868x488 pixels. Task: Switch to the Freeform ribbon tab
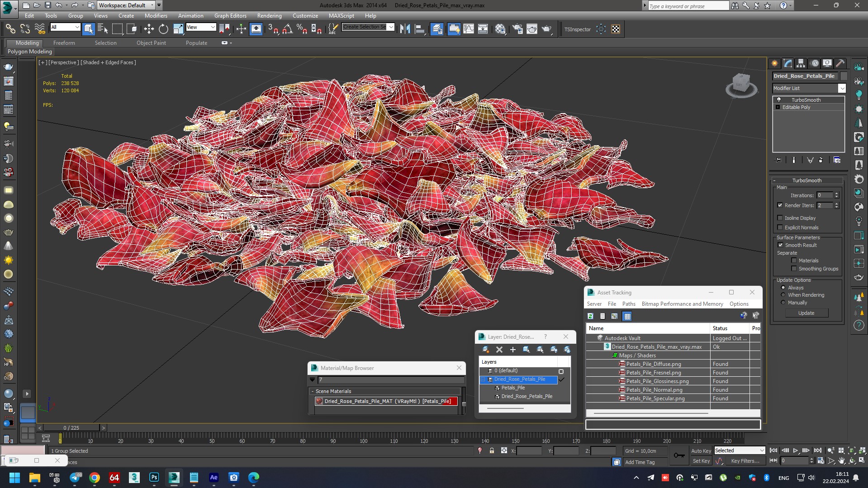(x=64, y=43)
